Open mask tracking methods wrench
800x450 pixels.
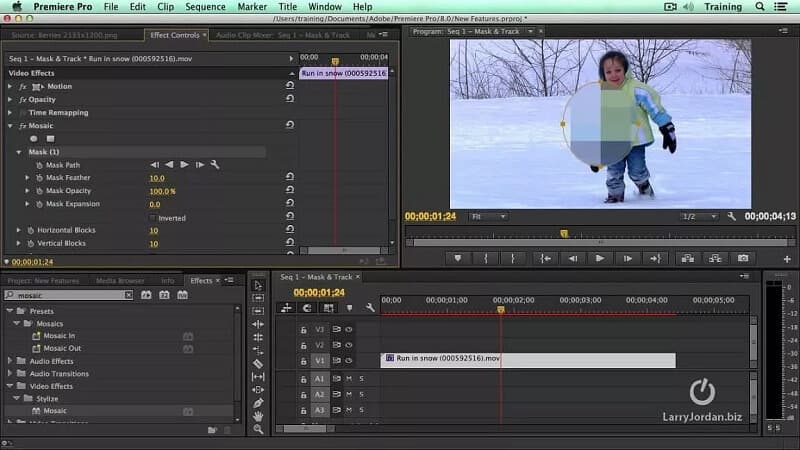[215, 165]
